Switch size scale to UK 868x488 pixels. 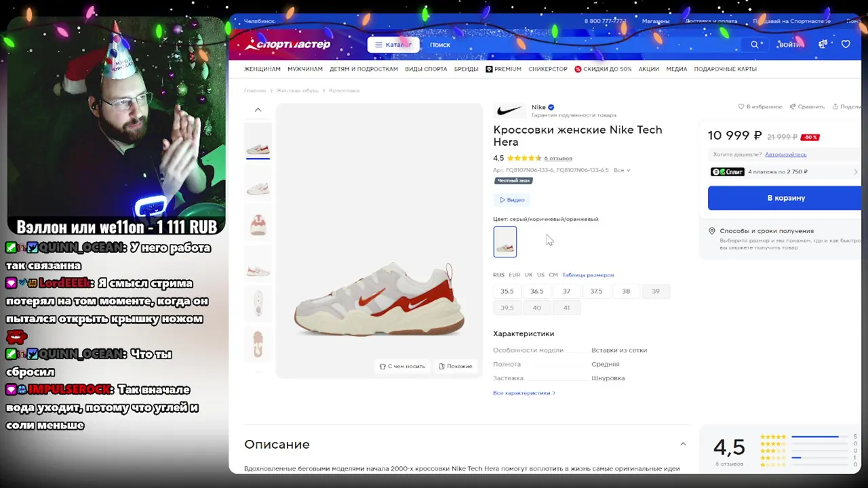(529, 274)
